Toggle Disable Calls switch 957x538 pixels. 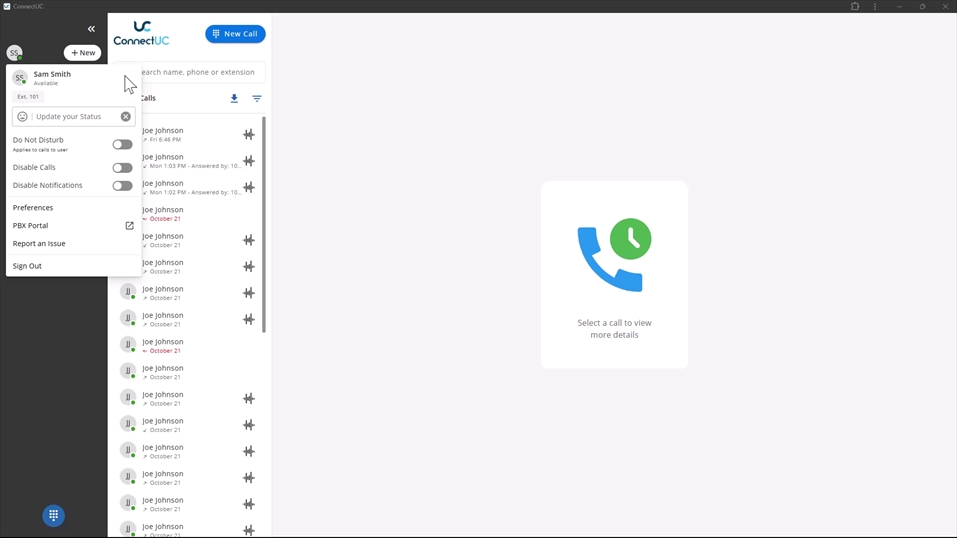[x=122, y=168]
